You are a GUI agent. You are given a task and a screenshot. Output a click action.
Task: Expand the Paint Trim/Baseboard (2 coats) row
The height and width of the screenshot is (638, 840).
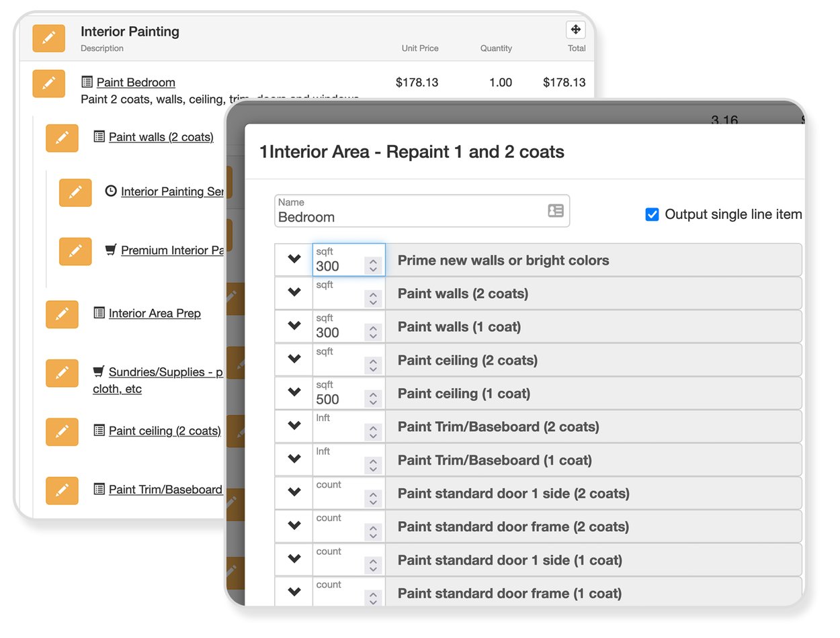(294, 426)
